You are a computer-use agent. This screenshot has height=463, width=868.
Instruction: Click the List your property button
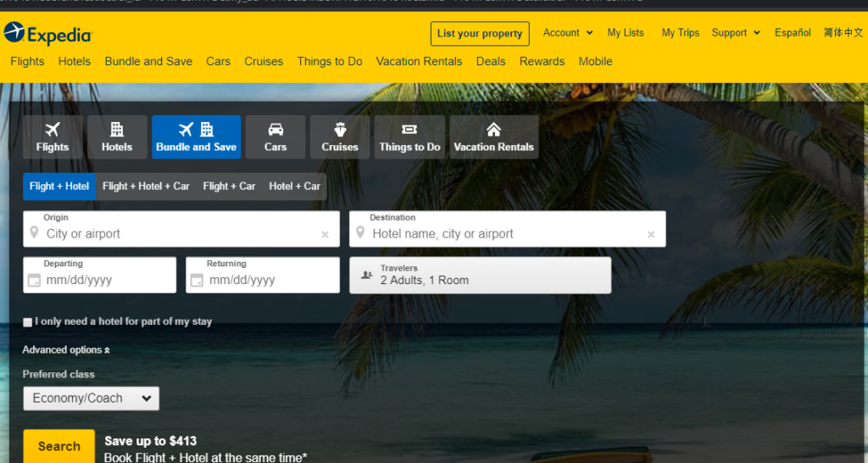[x=480, y=34]
